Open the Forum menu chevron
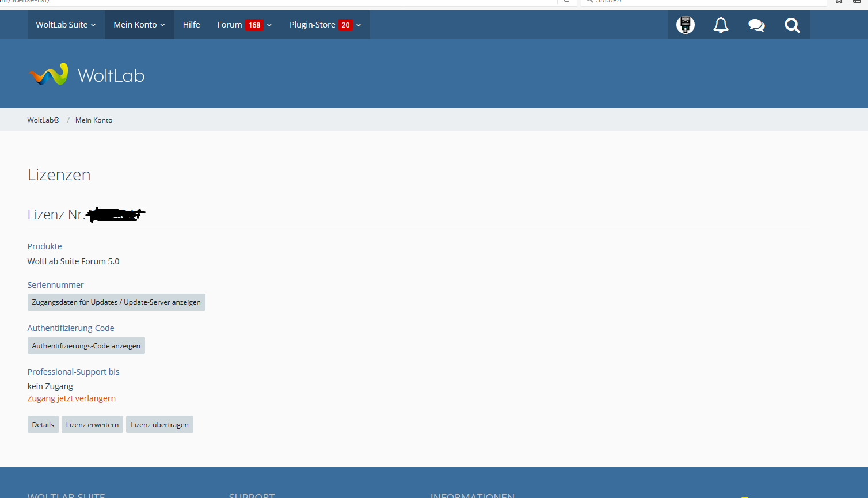The height and width of the screenshot is (498, 868). pos(269,25)
